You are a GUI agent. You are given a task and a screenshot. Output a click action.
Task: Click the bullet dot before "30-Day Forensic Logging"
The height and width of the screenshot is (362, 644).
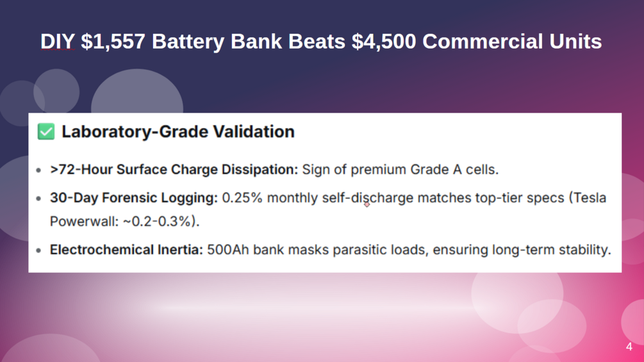pos(38,199)
